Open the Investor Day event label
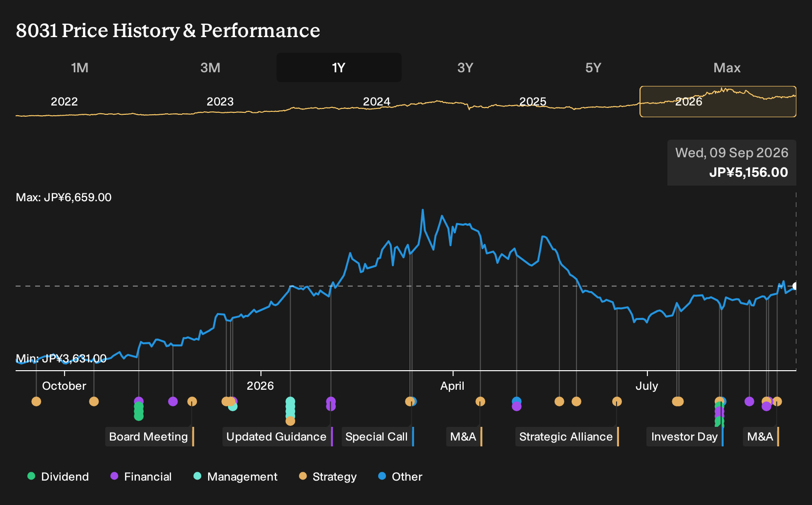The width and height of the screenshot is (812, 505). 685,437
